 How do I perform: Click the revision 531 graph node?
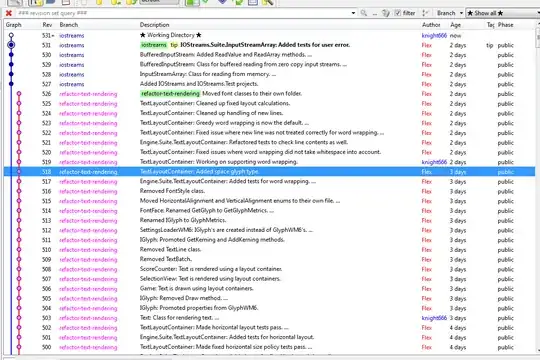(x=11, y=45)
